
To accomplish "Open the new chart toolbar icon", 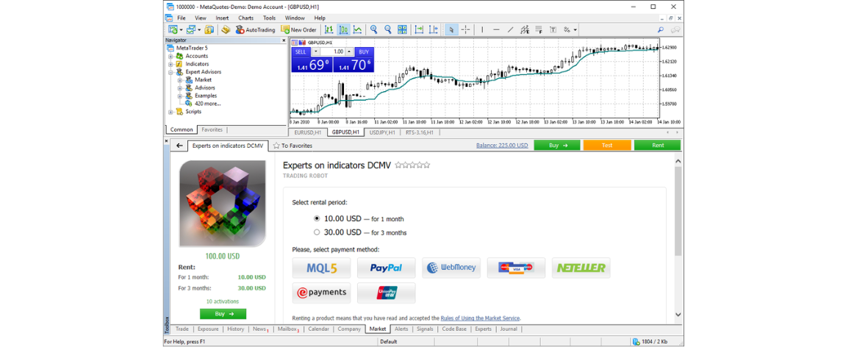I will 173,29.
